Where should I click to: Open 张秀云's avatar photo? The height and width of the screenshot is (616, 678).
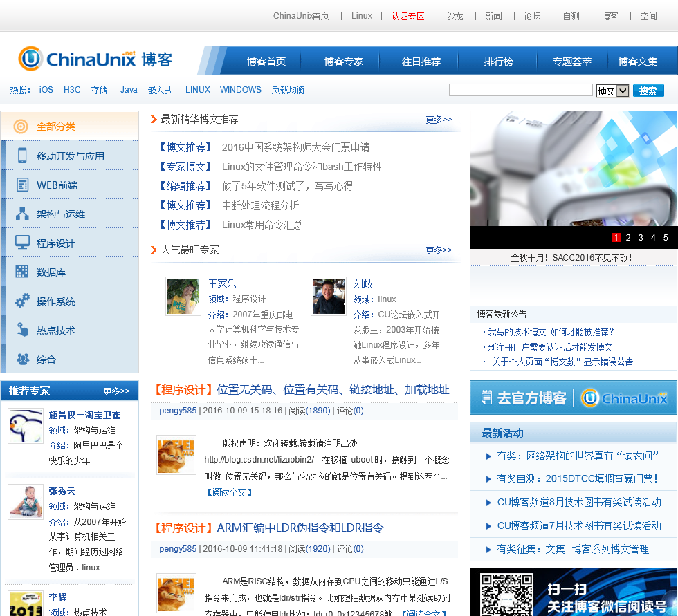click(x=26, y=502)
